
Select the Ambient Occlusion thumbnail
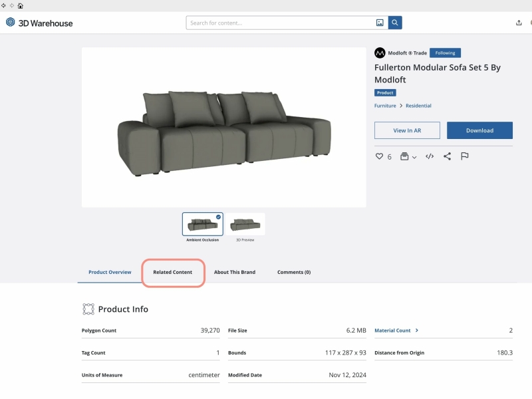(203, 224)
